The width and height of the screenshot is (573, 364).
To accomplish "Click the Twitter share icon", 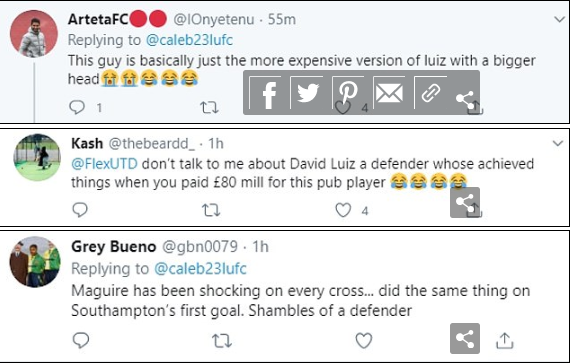I will point(308,93).
